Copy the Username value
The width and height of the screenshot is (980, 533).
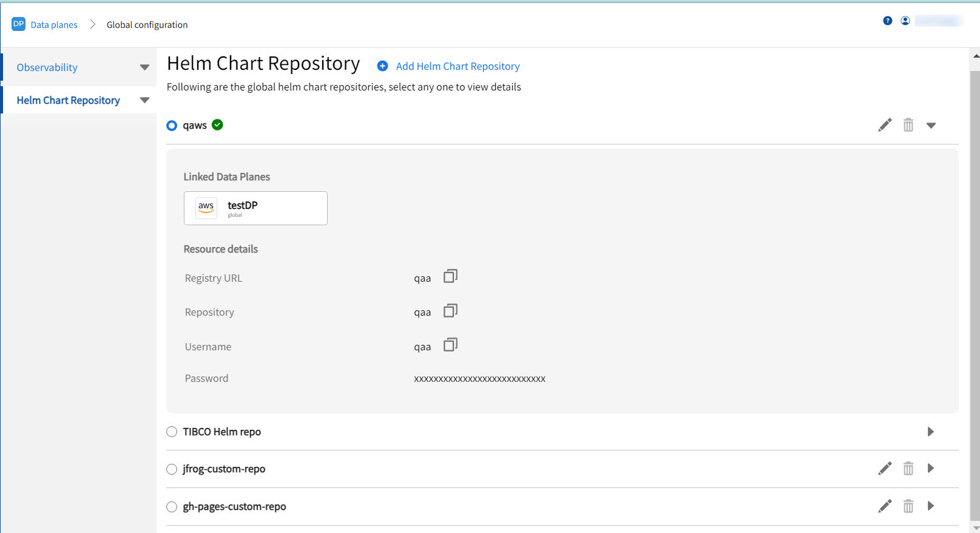click(x=450, y=345)
